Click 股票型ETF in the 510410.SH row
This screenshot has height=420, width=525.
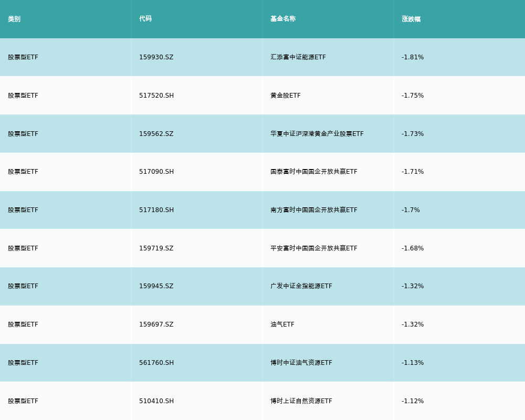click(23, 401)
